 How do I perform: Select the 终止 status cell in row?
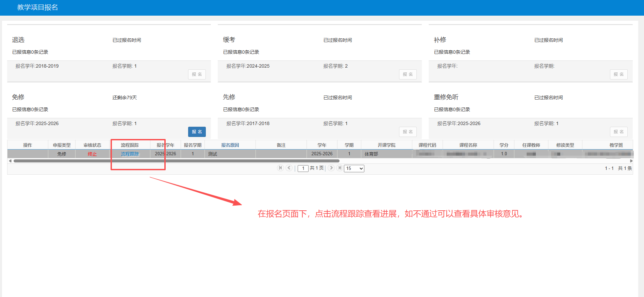92,154
